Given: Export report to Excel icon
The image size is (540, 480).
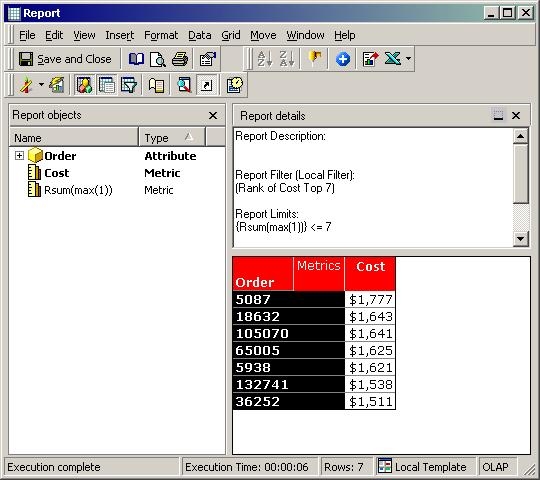Looking at the screenshot, I should coord(393,59).
